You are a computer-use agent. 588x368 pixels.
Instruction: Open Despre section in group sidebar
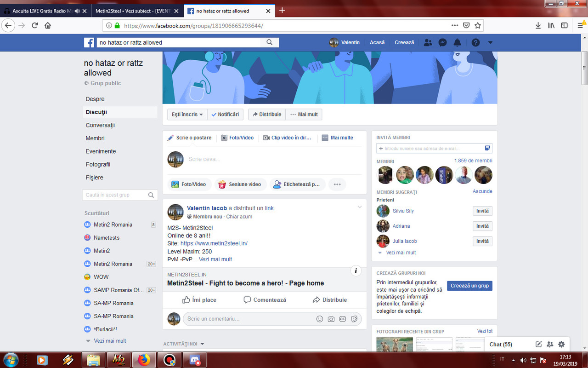(x=95, y=99)
